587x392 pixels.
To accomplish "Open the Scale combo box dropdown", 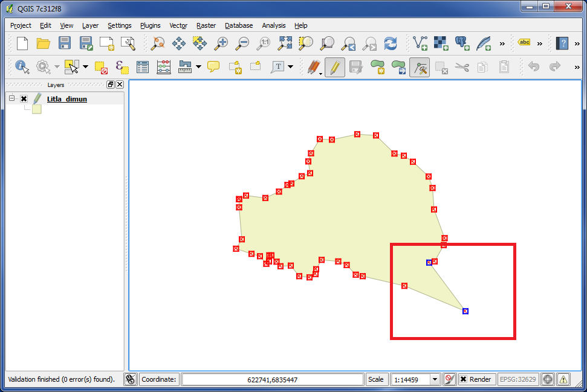I will pyautogui.click(x=435, y=379).
